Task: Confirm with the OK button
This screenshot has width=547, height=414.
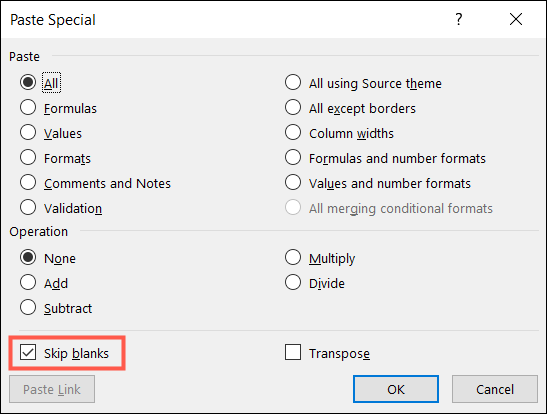Action: pyautogui.click(x=396, y=389)
